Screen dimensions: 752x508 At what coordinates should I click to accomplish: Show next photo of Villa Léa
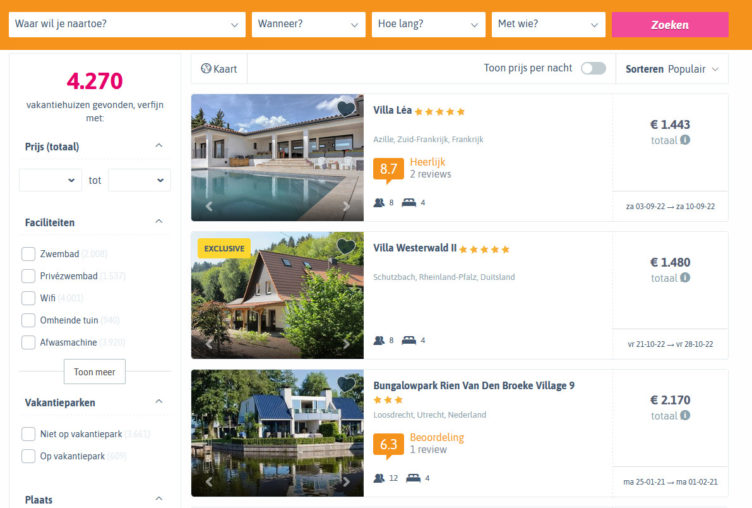[x=346, y=206]
